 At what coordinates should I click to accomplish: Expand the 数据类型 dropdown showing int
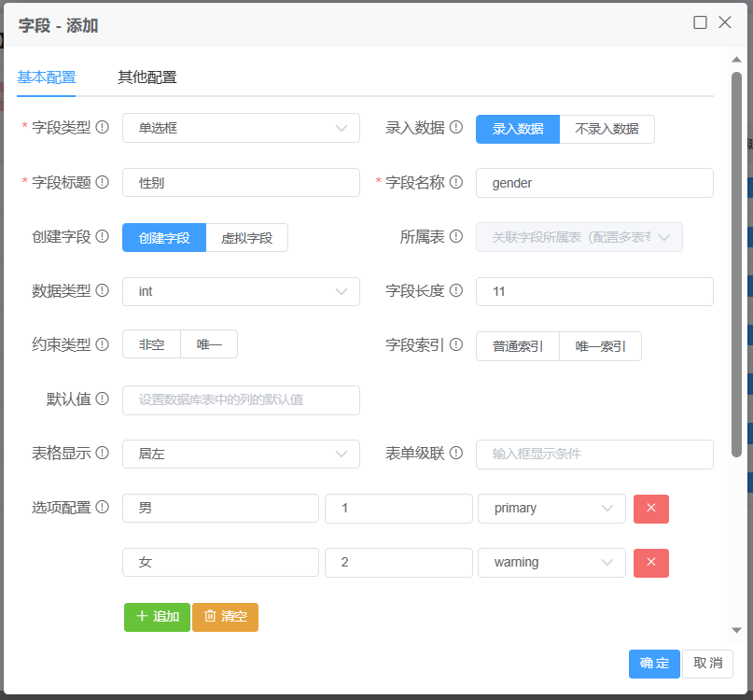(241, 292)
